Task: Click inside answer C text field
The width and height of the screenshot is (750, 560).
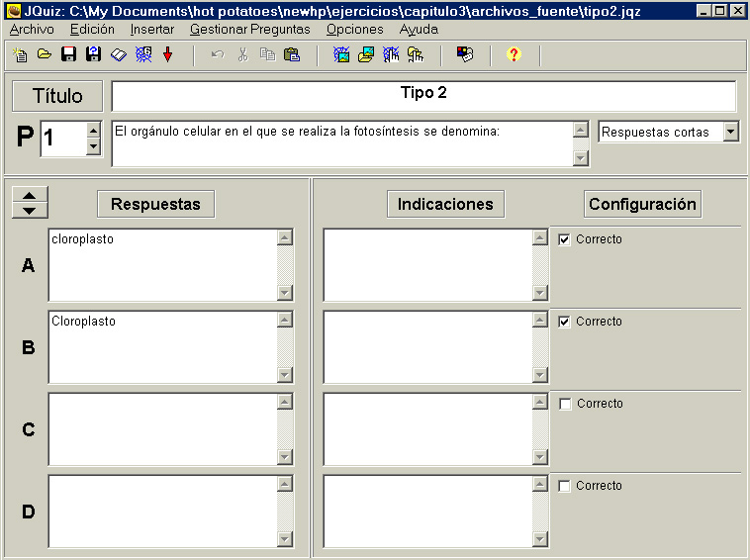Action: click(x=161, y=428)
